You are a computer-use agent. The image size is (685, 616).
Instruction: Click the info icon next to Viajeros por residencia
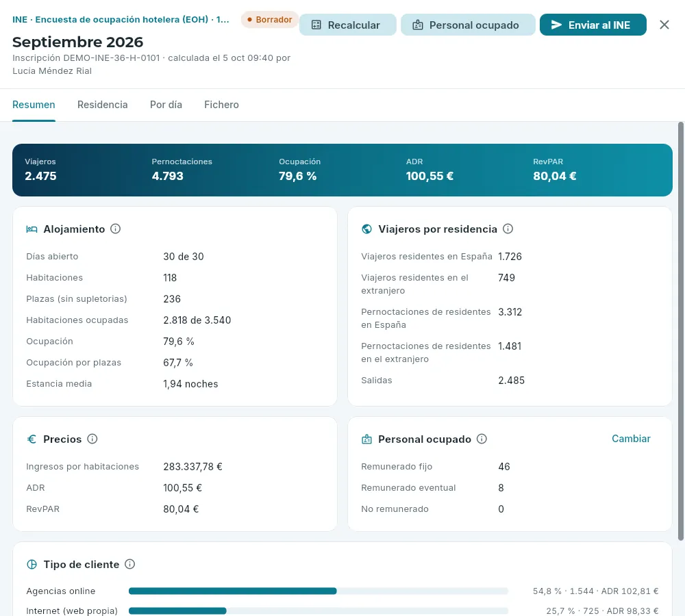pos(508,229)
